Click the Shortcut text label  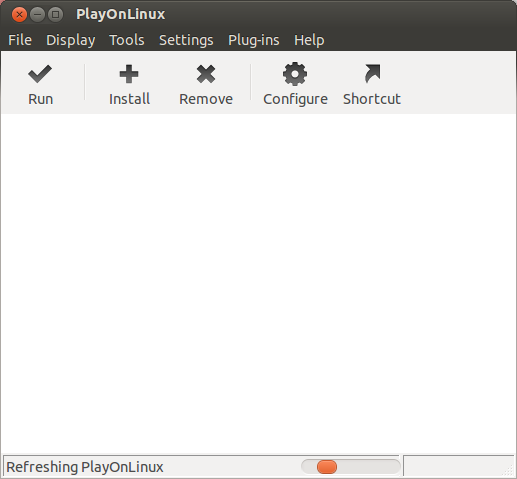pos(372,99)
